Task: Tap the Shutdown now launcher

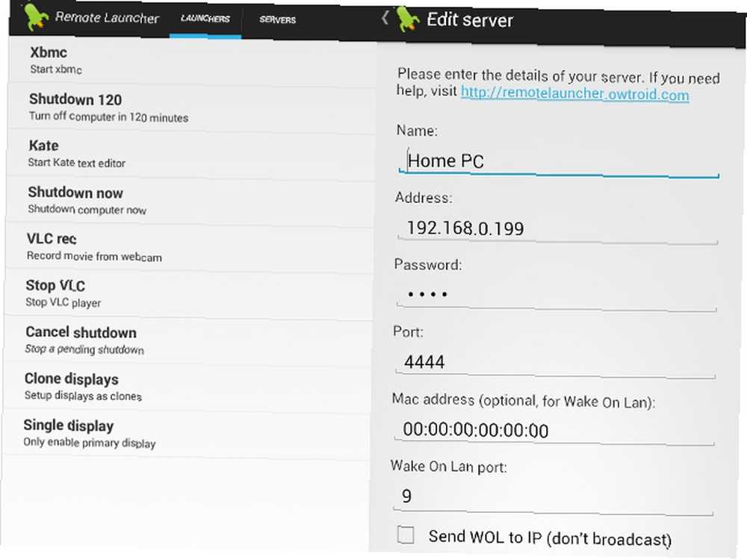Action: 190,200
